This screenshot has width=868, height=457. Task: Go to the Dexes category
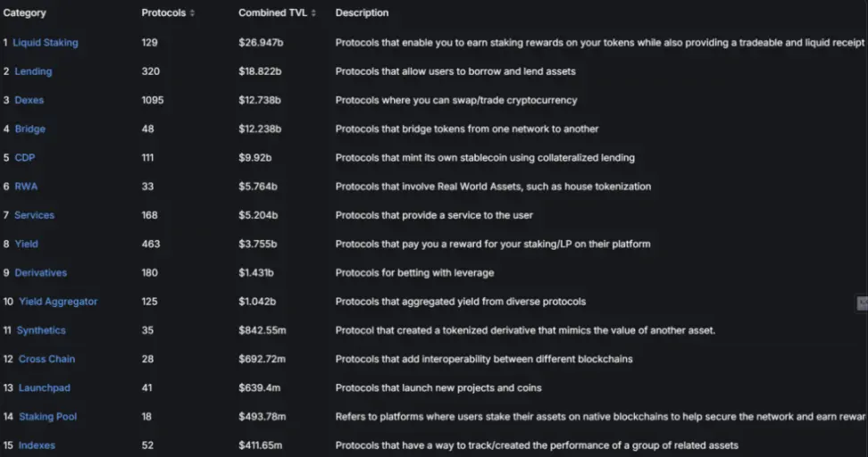click(x=29, y=100)
